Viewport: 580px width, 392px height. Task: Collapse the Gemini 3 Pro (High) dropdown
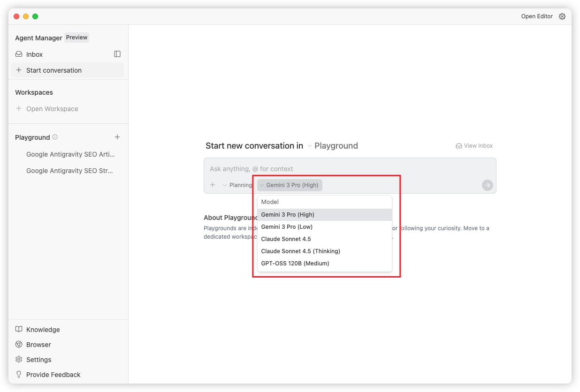(x=290, y=185)
